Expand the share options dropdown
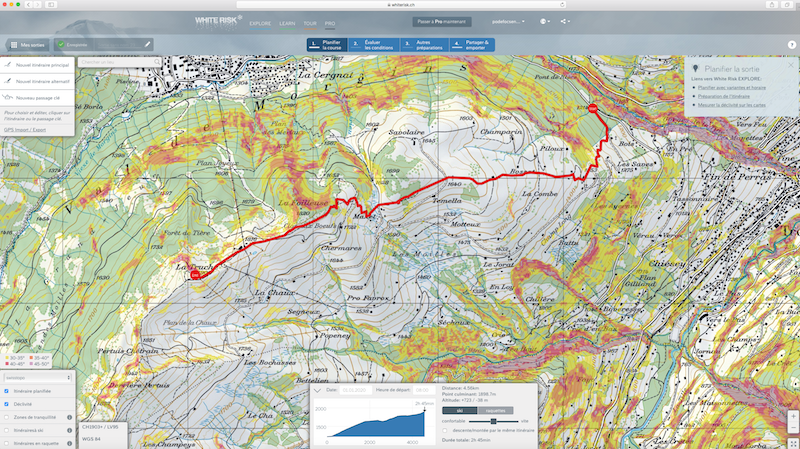 [567, 21]
